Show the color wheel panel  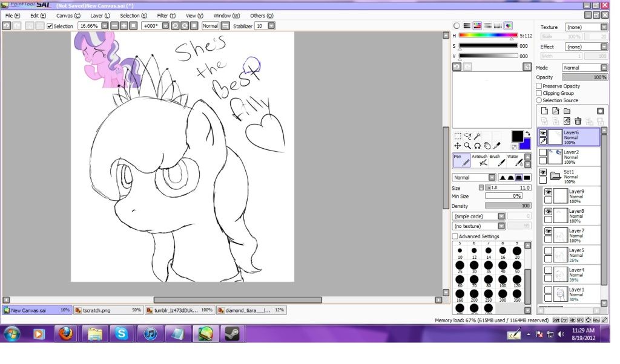tap(457, 25)
